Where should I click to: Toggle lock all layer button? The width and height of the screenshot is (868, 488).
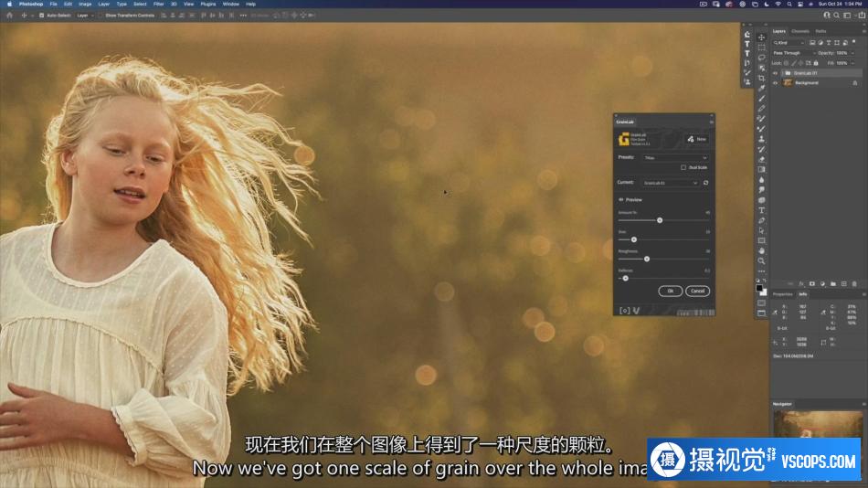coord(816,63)
